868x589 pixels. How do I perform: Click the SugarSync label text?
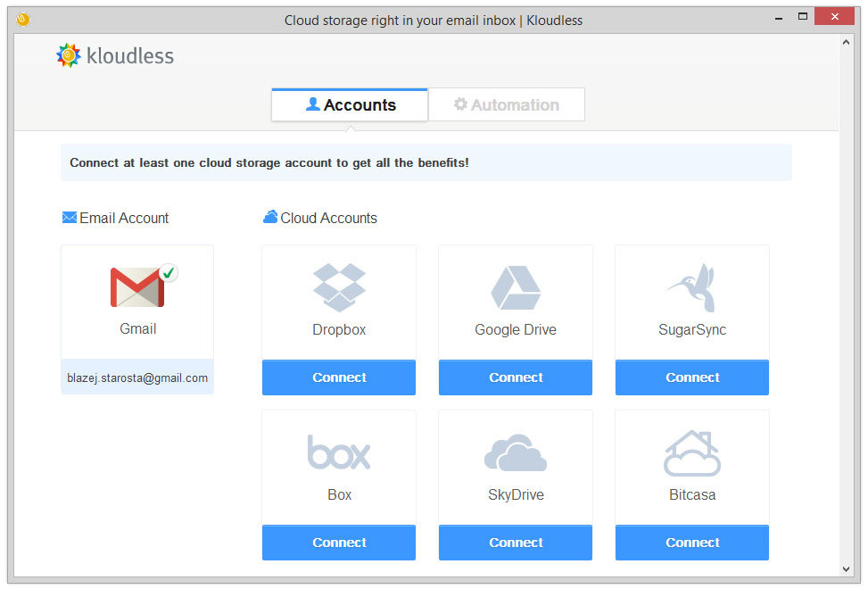click(x=692, y=330)
